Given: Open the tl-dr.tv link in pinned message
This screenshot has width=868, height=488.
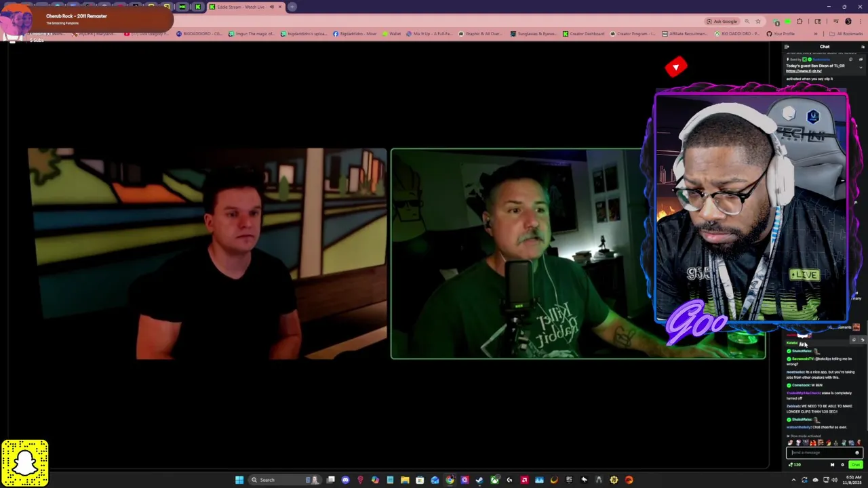Looking at the screenshot, I should click(x=804, y=71).
